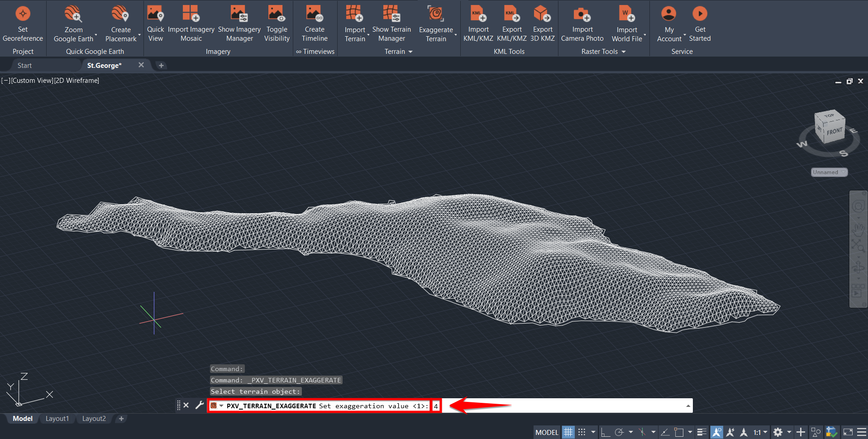Screen dimensions: 868x439
Task: Launch the Quick View tool
Action: click(155, 24)
